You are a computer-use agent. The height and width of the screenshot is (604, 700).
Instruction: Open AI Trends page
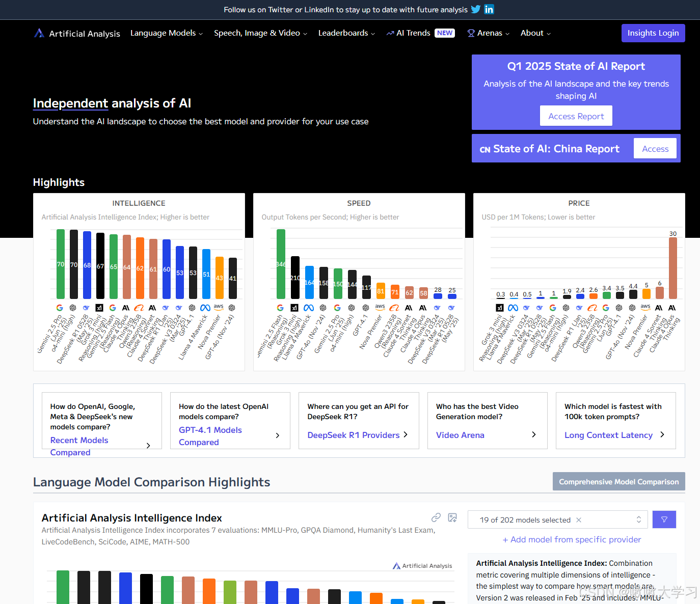point(413,33)
